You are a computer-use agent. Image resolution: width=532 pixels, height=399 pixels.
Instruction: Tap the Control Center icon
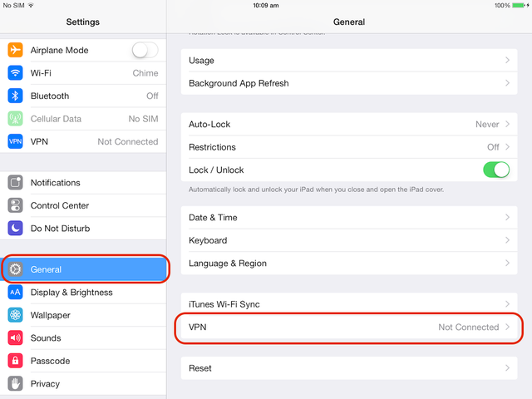(x=15, y=205)
